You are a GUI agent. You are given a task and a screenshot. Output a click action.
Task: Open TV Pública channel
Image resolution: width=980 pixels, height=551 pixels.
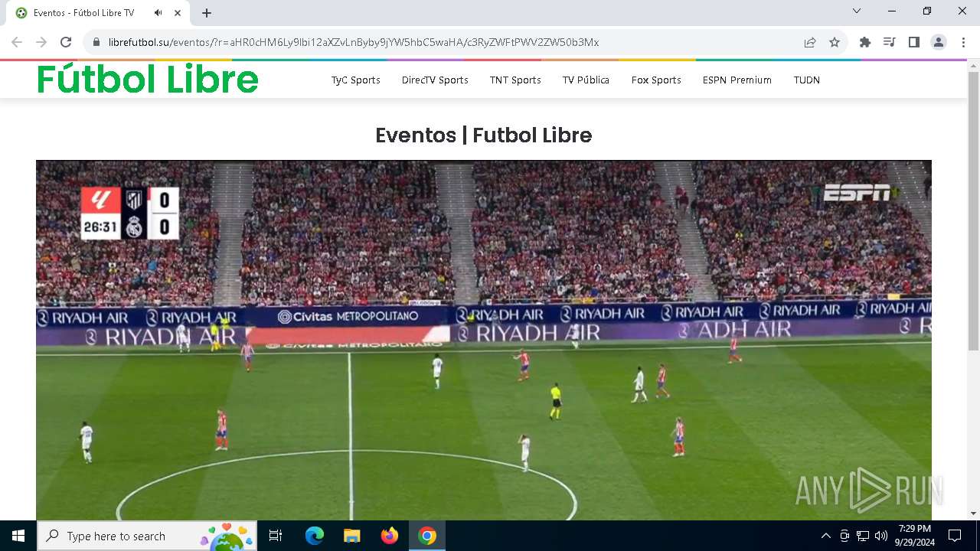click(x=586, y=80)
